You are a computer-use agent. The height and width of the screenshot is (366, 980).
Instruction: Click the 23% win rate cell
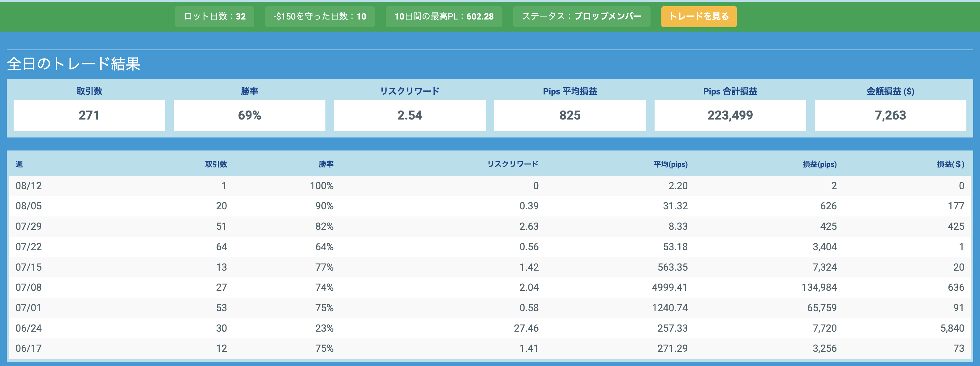click(324, 328)
